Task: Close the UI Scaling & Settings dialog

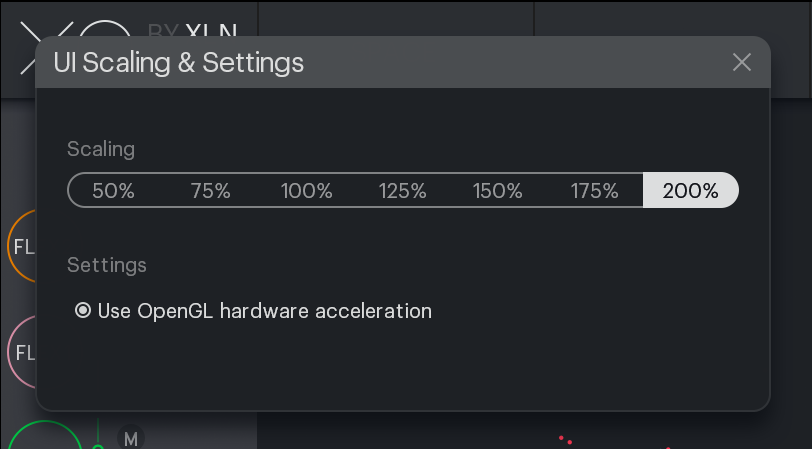Action: pyautogui.click(x=742, y=62)
